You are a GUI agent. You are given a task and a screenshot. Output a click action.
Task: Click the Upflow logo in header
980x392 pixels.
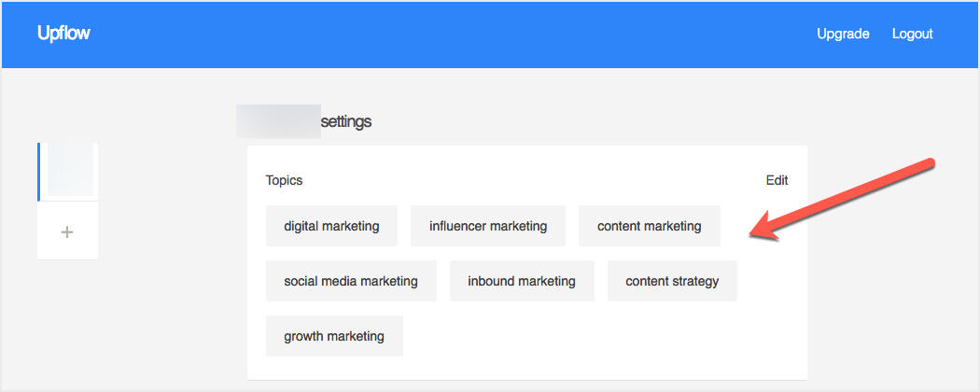(x=63, y=34)
